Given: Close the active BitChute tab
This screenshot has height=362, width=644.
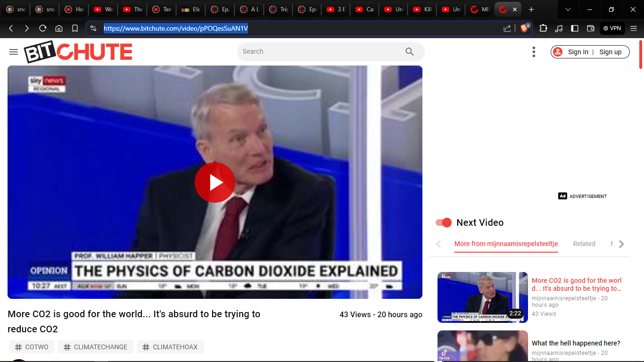Looking at the screenshot, I should tap(514, 9).
